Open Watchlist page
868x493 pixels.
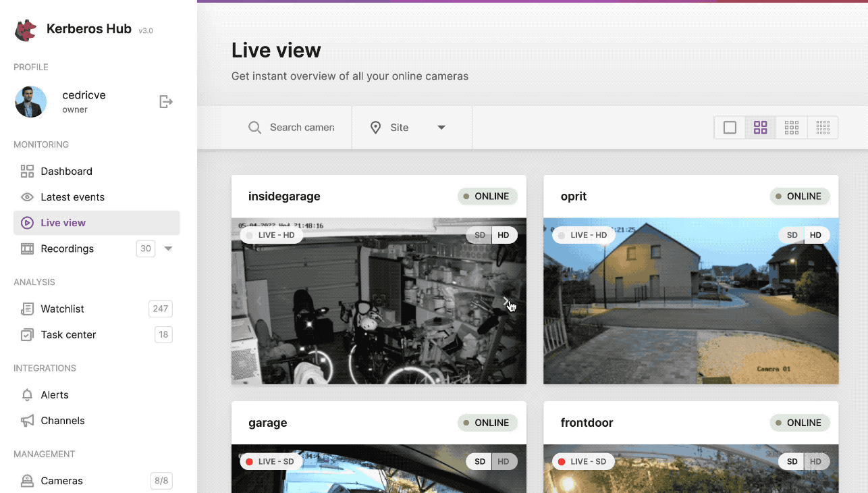97,309
